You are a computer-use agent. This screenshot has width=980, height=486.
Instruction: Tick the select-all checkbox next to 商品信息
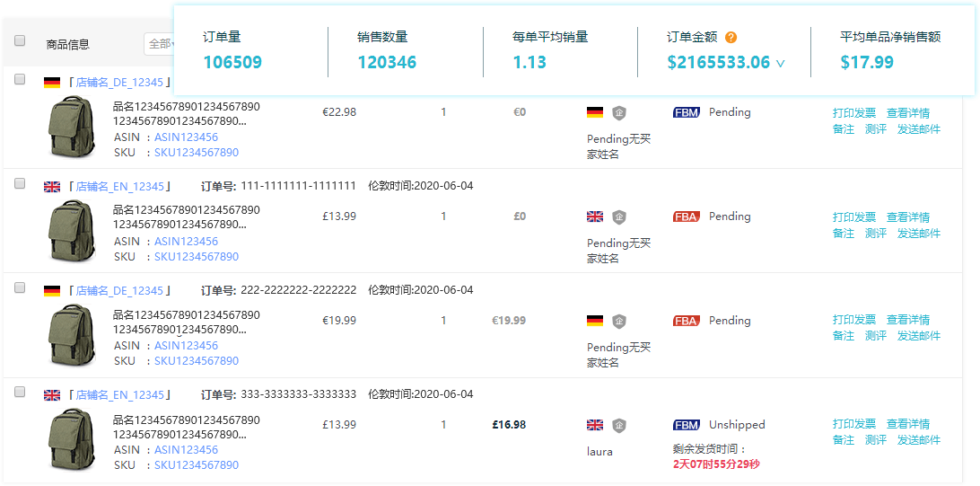pyautogui.click(x=21, y=41)
